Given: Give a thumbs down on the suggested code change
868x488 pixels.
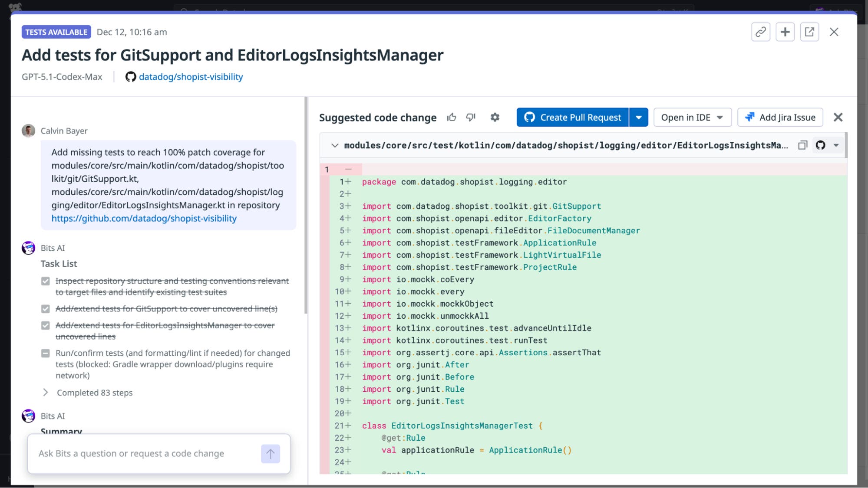Looking at the screenshot, I should pos(471,117).
